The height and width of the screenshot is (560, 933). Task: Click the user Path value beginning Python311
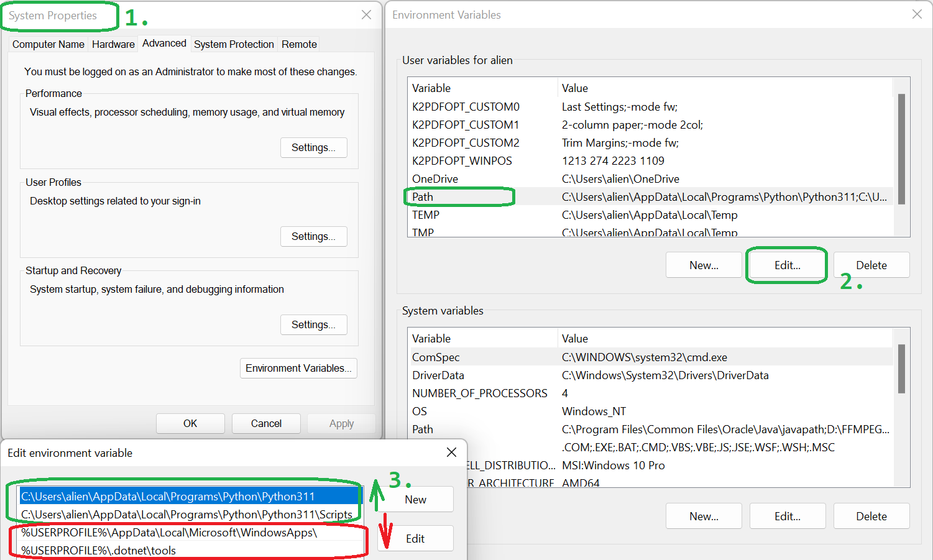point(724,197)
